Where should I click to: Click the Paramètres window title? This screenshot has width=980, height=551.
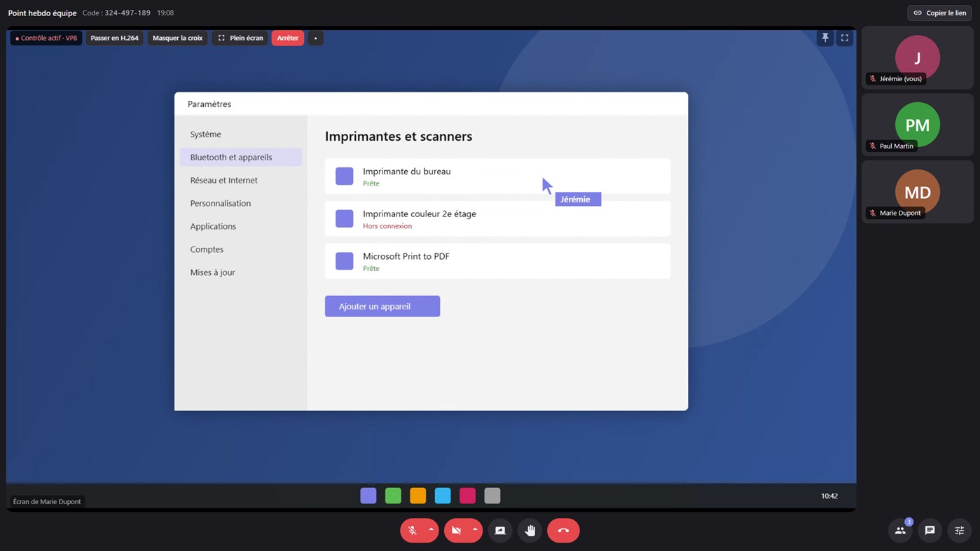point(209,104)
